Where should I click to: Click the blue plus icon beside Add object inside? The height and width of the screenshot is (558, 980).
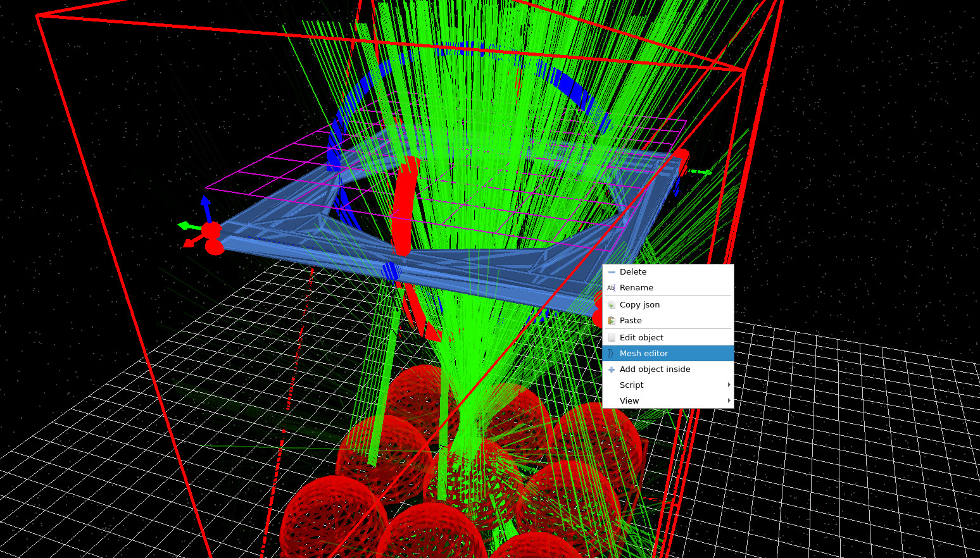coord(612,369)
